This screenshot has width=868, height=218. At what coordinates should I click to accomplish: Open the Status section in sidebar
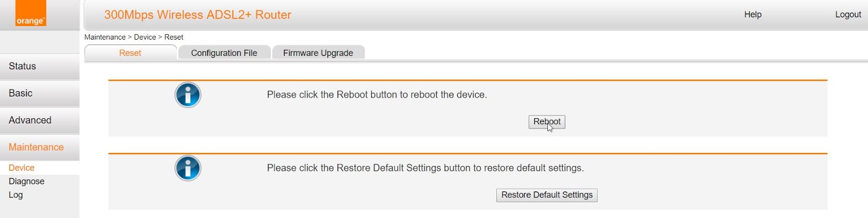40,67
